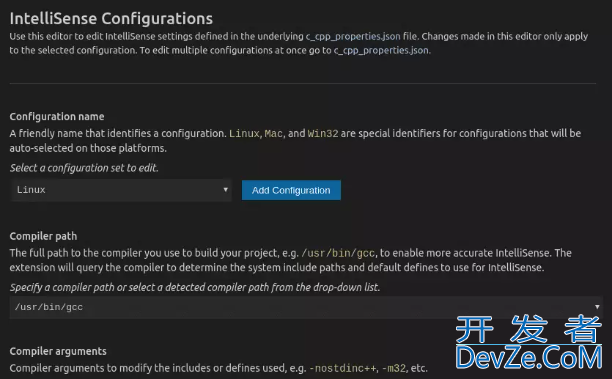Viewport: 612px width, 379px height.
Task: Click the highlighted Linux identifier in the description
Action: tap(244, 133)
